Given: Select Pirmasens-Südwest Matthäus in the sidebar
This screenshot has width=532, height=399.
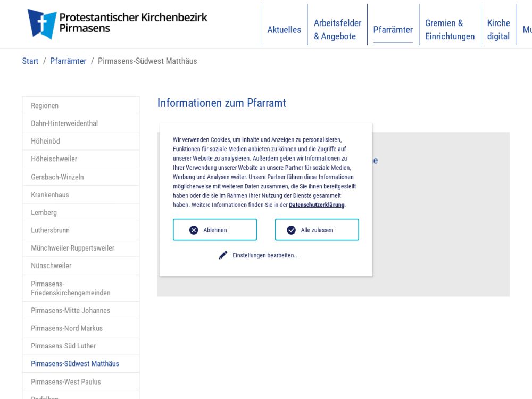Looking at the screenshot, I should 75,364.
